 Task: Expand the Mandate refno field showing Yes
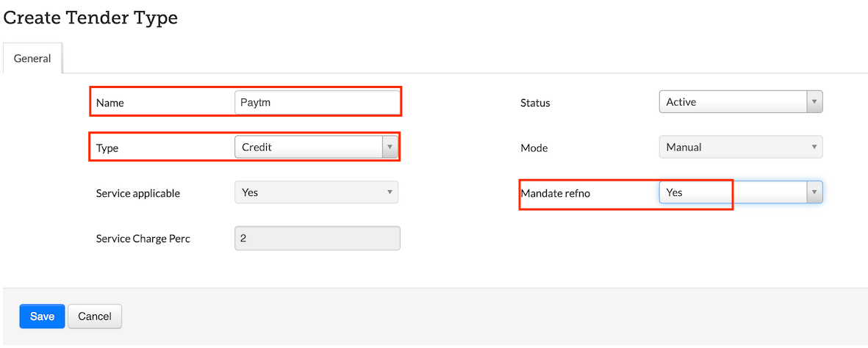click(733, 192)
